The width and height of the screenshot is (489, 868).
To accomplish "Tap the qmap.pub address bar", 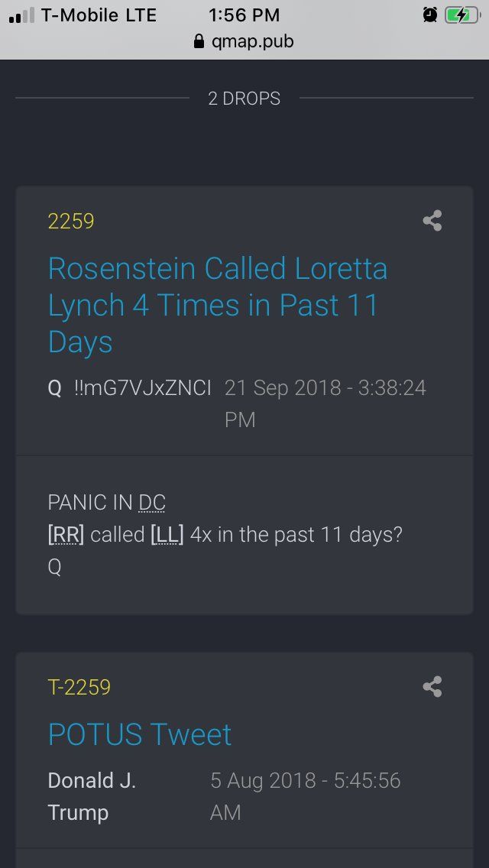I will (244, 41).
